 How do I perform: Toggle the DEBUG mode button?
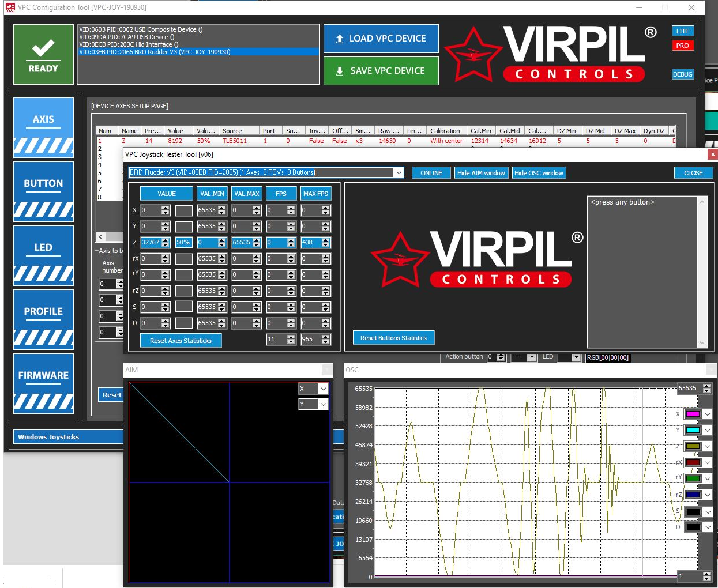[683, 74]
